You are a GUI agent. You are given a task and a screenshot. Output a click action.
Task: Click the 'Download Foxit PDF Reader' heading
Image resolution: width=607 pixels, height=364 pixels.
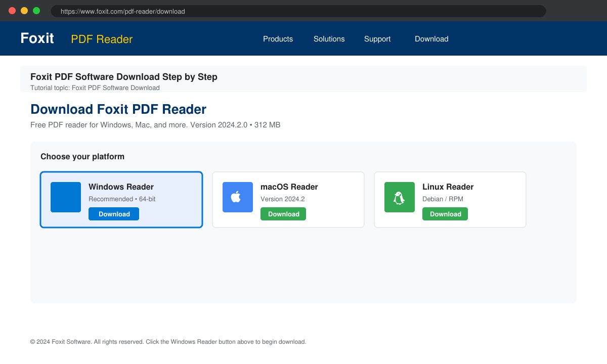[x=118, y=109]
